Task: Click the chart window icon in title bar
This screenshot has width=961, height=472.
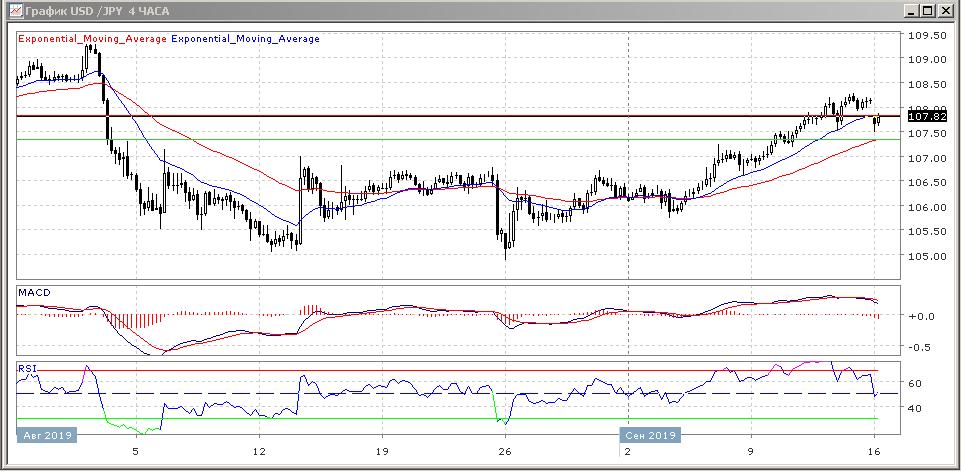Action: pos(11,10)
